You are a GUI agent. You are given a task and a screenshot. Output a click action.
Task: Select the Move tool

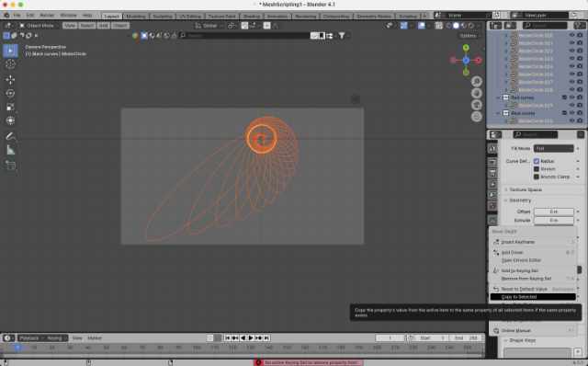pos(10,80)
